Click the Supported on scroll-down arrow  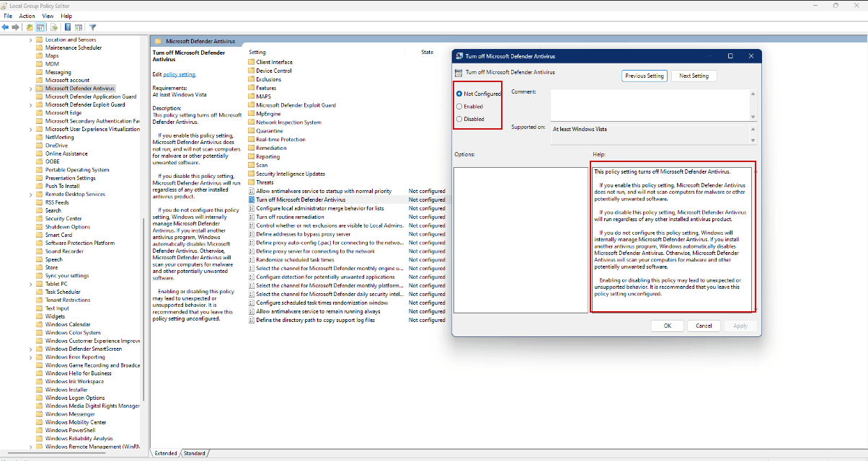[753, 140]
